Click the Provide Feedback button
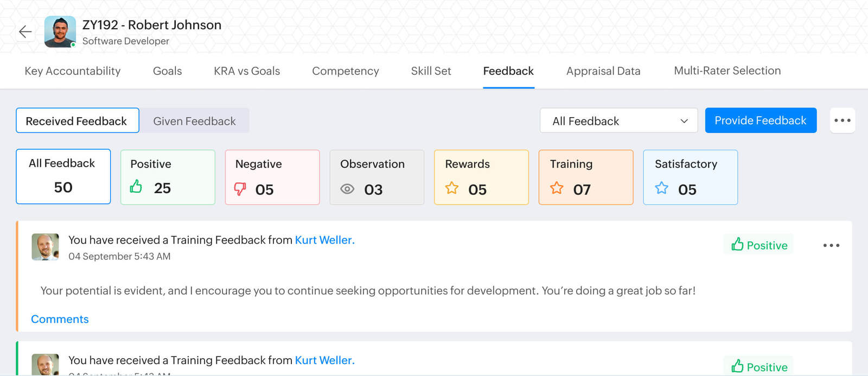The height and width of the screenshot is (376, 868). click(761, 120)
